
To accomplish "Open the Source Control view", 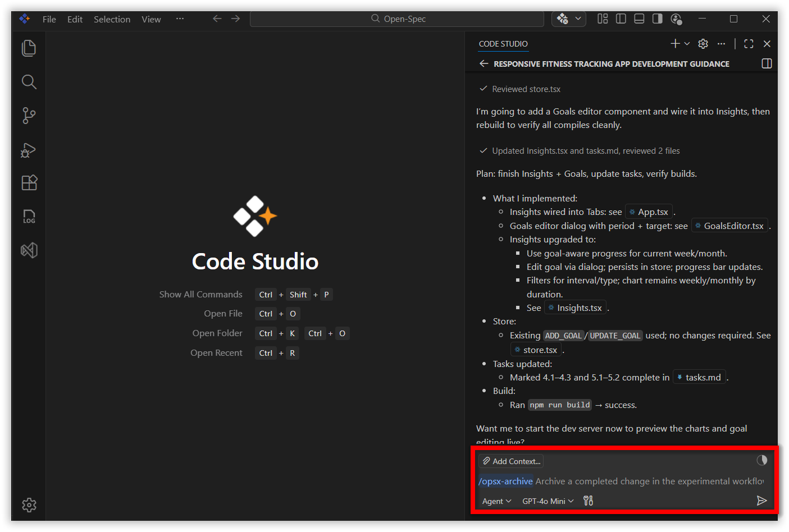I will (29, 116).
